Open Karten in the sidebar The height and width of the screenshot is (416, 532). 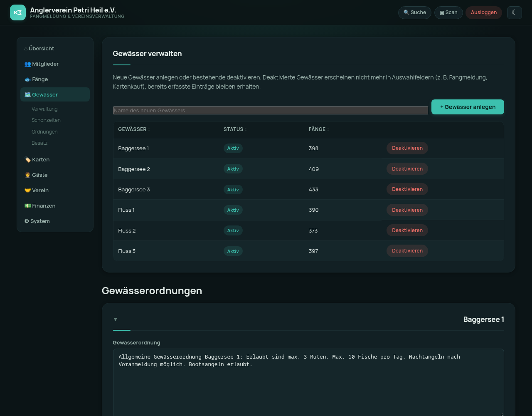point(55,159)
